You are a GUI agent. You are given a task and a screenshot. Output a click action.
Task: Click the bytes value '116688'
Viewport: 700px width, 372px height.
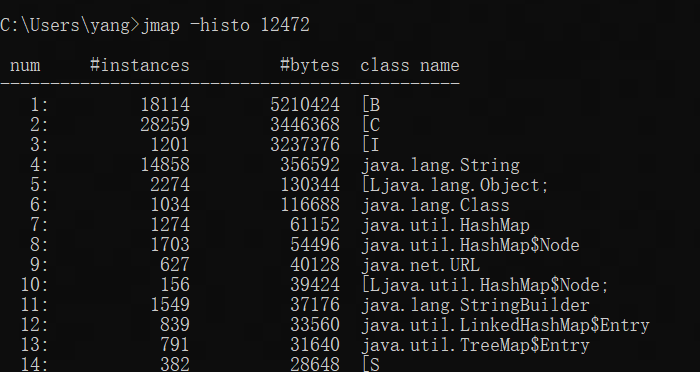[310, 205]
